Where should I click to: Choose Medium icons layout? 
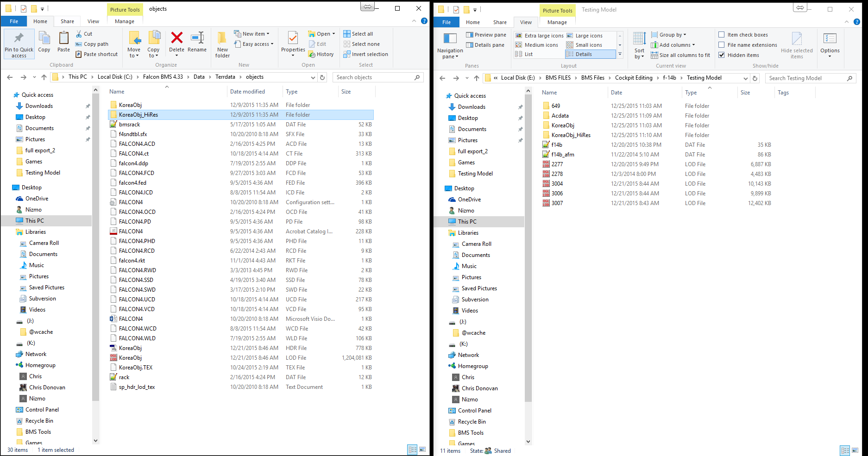coord(537,45)
